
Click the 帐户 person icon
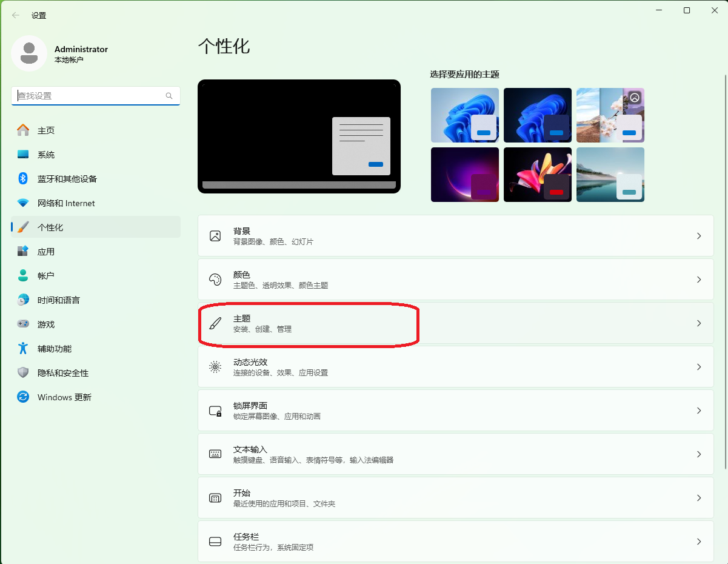(x=23, y=276)
